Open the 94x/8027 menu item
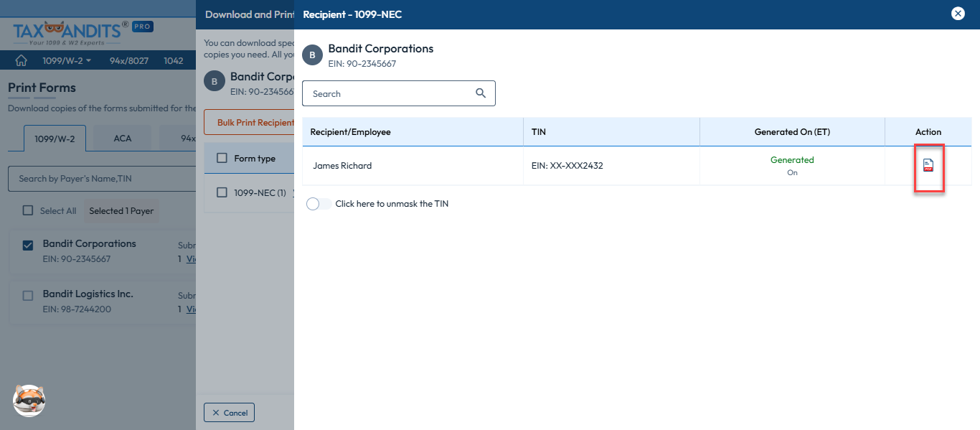Screen dimensions: 980x430 pyautogui.click(x=129, y=60)
